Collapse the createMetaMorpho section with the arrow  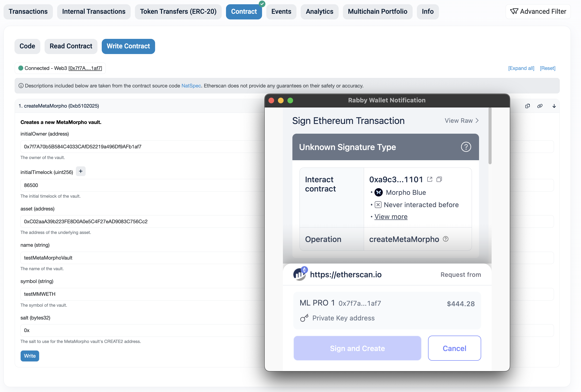click(554, 106)
